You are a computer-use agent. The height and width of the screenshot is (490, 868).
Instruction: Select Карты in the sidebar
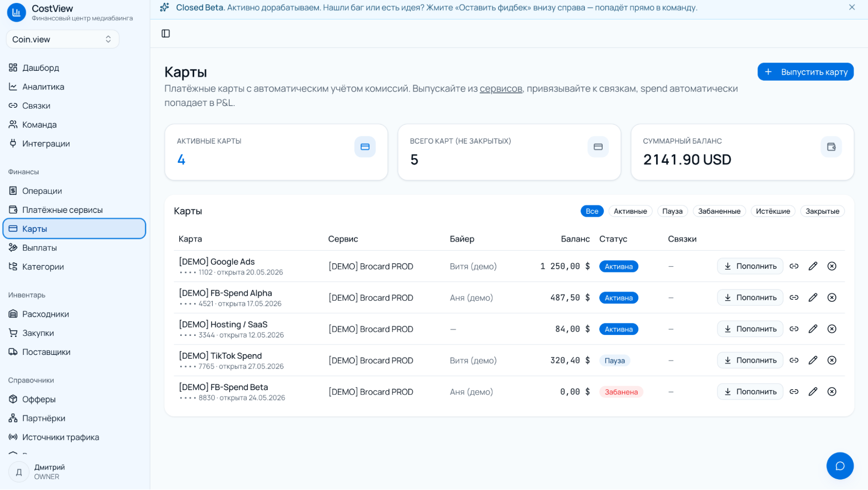point(74,228)
